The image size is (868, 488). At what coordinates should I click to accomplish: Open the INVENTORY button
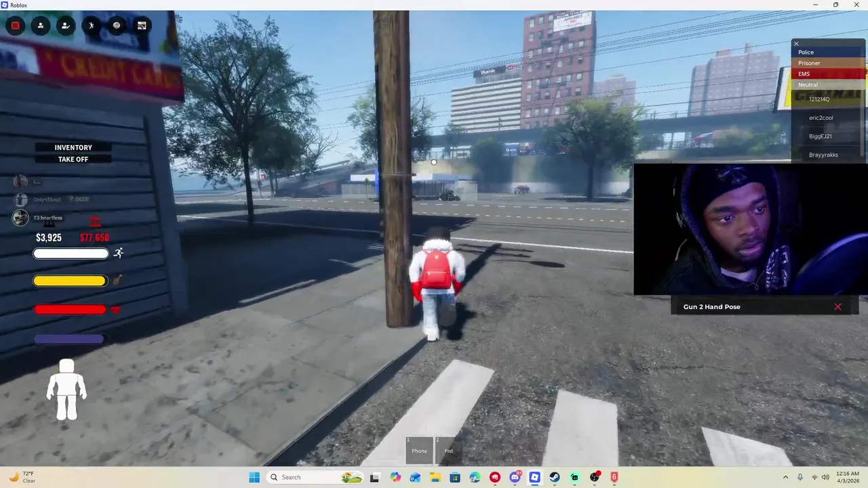[73, 147]
